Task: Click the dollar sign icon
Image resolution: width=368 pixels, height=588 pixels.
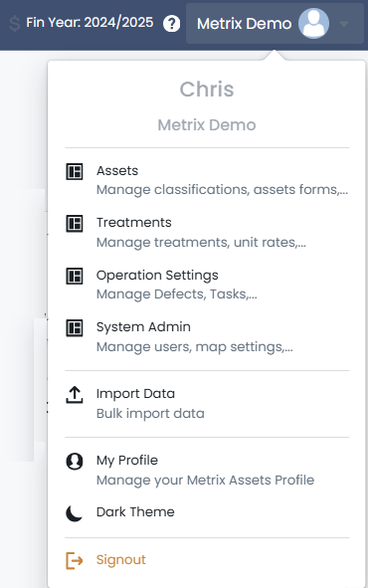Action: tap(15, 23)
